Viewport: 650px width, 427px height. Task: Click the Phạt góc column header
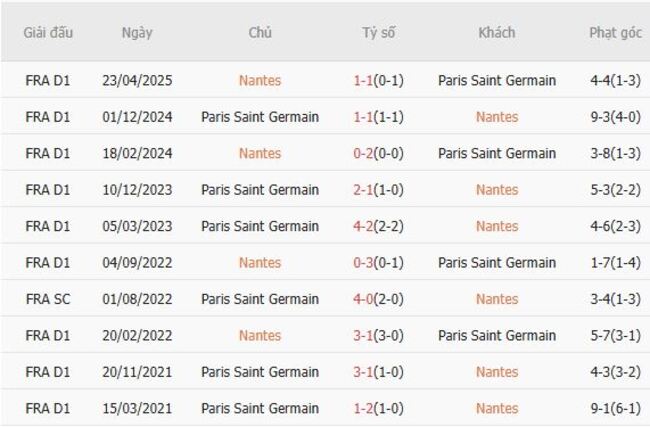coord(615,32)
